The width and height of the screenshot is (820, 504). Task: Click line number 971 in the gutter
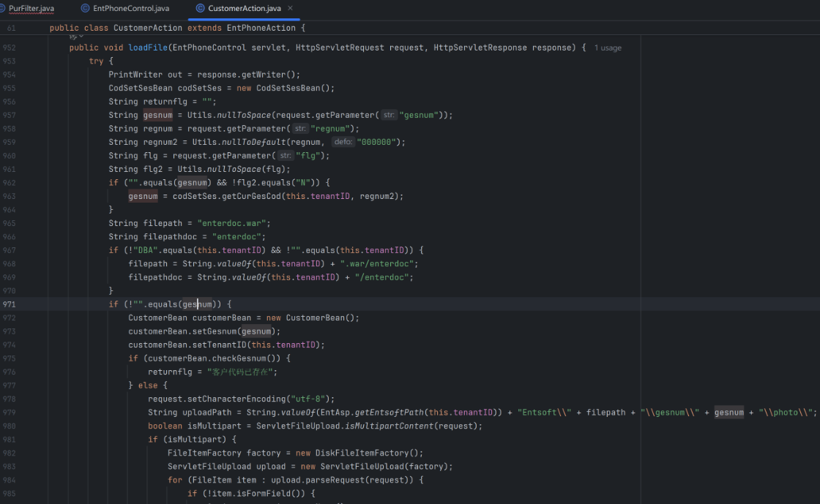pyautogui.click(x=10, y=304)
